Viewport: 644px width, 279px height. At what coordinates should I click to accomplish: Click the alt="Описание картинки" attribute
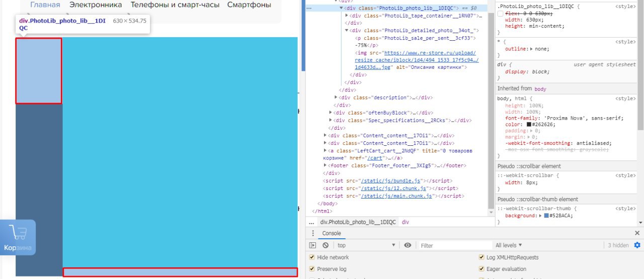[430, 67]
